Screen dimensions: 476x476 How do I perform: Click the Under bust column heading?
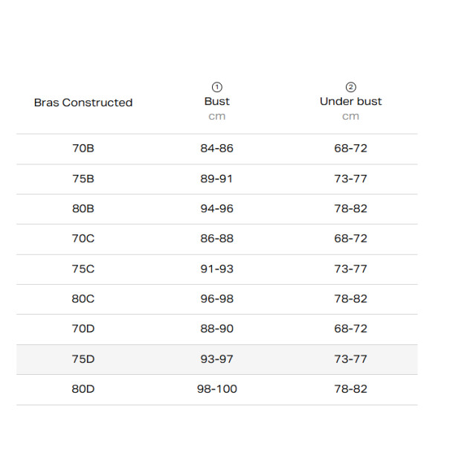click(350, 101)
